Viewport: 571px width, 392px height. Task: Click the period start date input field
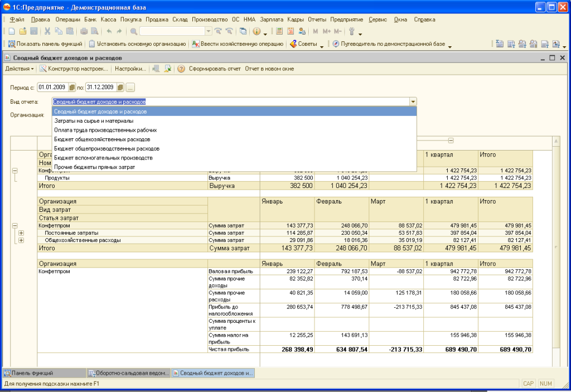[x=52, y=88]
